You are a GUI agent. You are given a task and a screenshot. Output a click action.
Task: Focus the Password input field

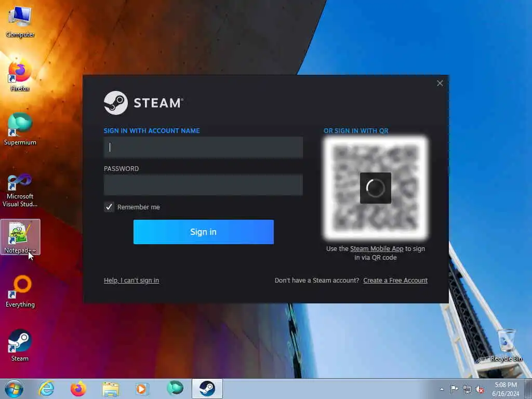point(203,185)
